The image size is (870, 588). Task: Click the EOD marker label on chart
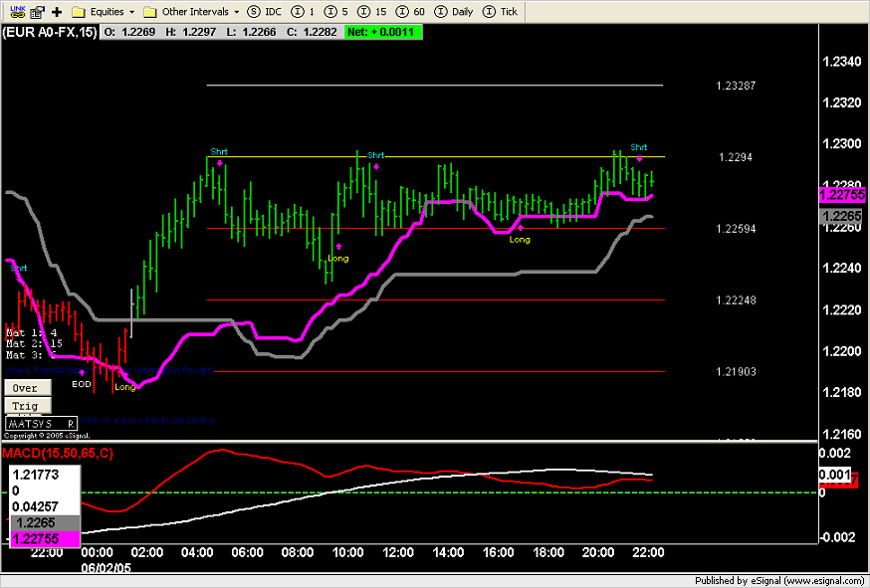tap(81, 384)
